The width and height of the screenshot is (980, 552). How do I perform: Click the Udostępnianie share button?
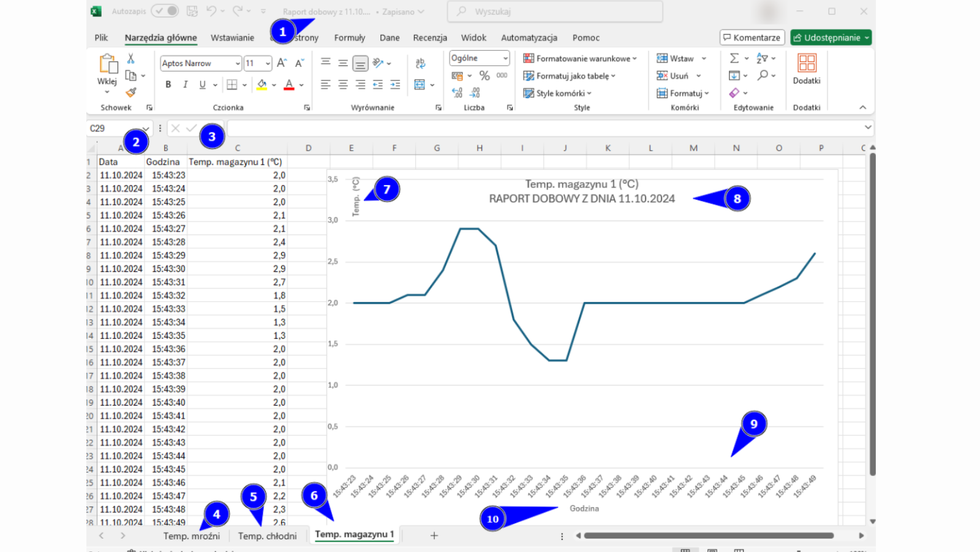point(831,37)
